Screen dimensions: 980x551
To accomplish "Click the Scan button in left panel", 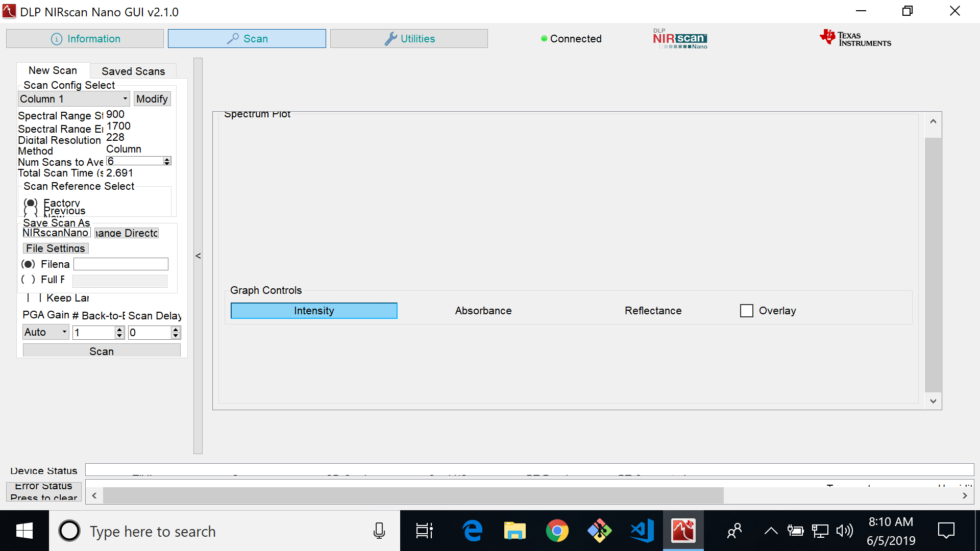I will [102, 351].
